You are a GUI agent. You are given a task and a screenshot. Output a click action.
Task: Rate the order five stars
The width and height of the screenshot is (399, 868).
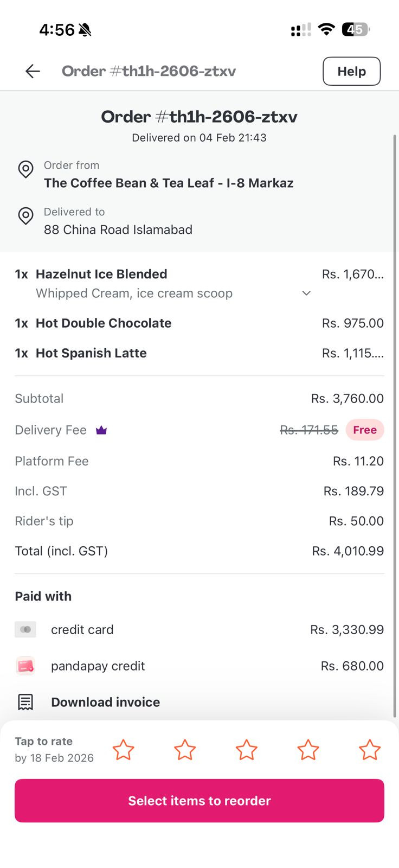[370, 750]
